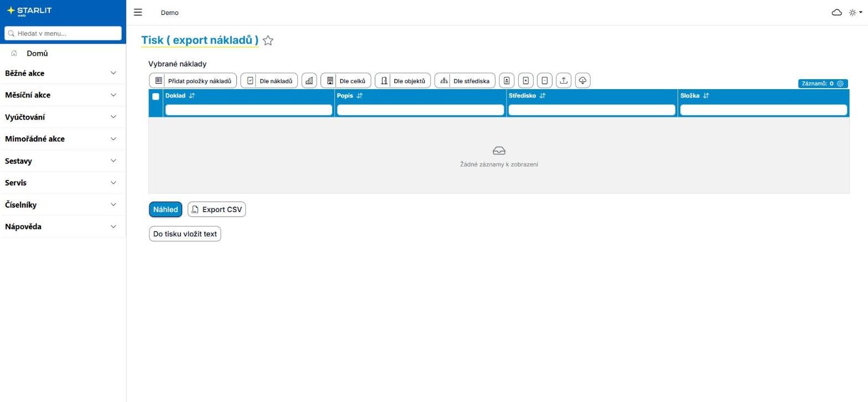Focus the Středisko column filter field

[592, 110]
